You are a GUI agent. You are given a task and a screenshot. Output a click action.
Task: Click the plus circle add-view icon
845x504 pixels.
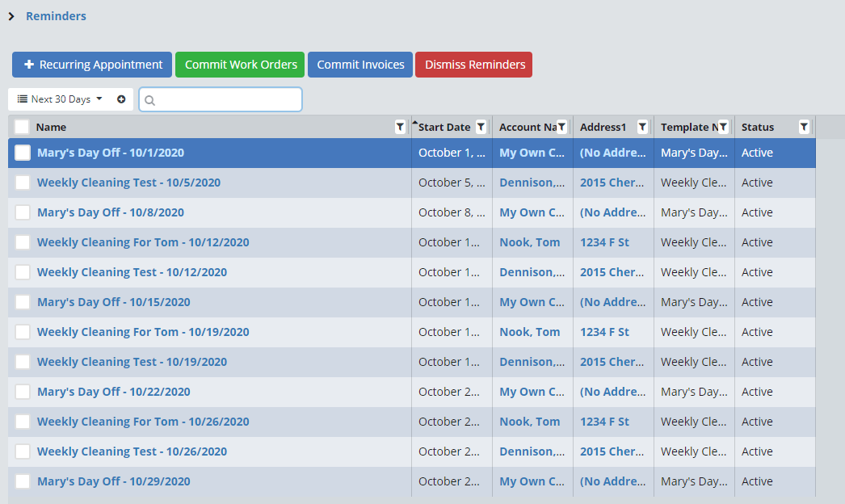121,99
